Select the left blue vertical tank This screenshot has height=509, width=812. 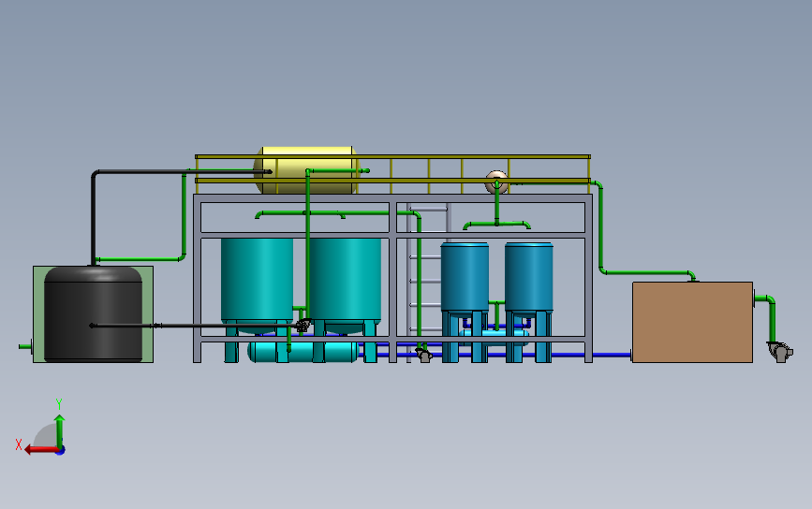(465, 278)
